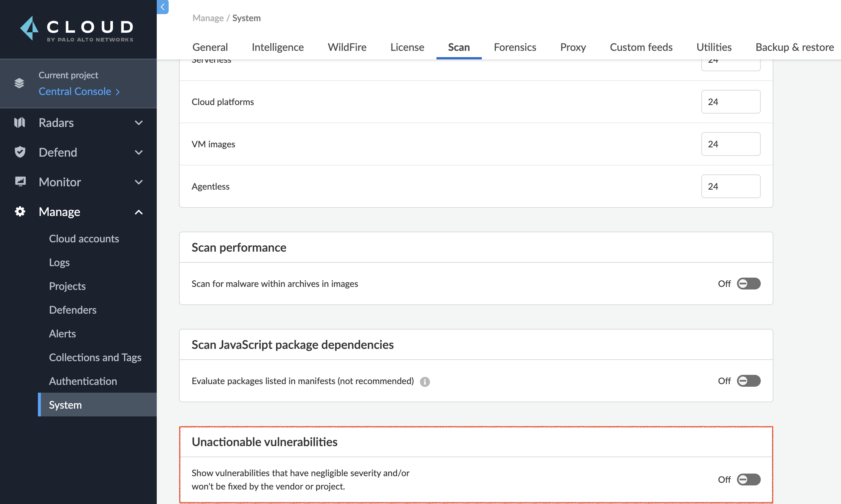The width and height of the screenshot is (841, 504).
Task: Click the Manage gear icon
Action: pos(20,212)
